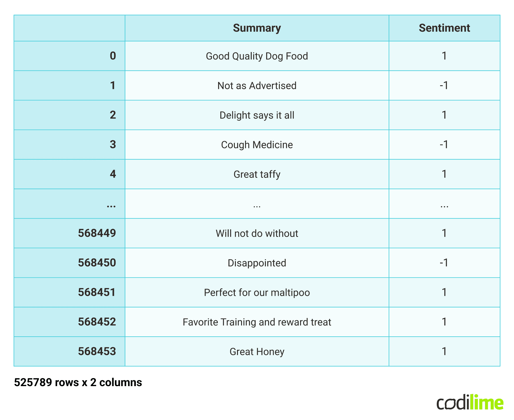Viewport: 514px width, 420px height.
Task: Click the "Disappointed" summary cell
Action: 257,263
